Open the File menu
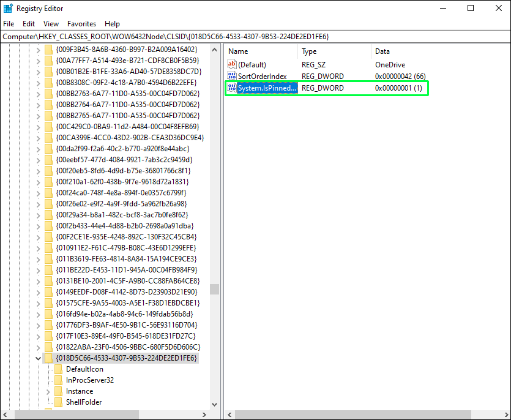 click(x=9, y=24)
